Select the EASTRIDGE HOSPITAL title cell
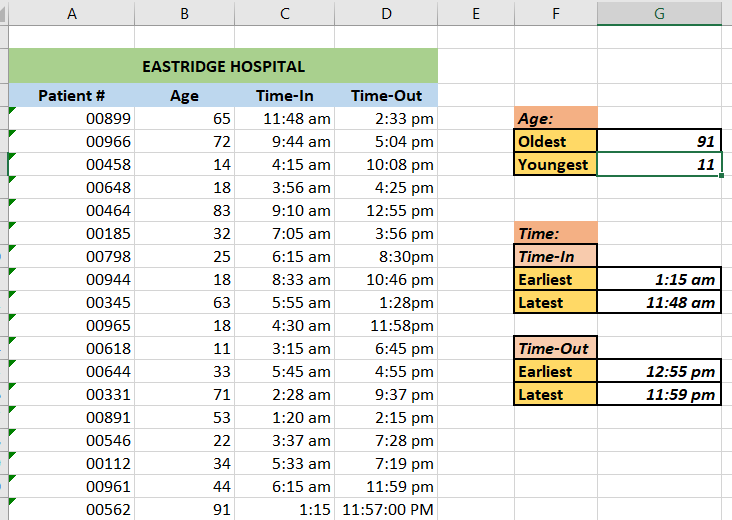The image size is (732, 520). [x=223, y=67]
